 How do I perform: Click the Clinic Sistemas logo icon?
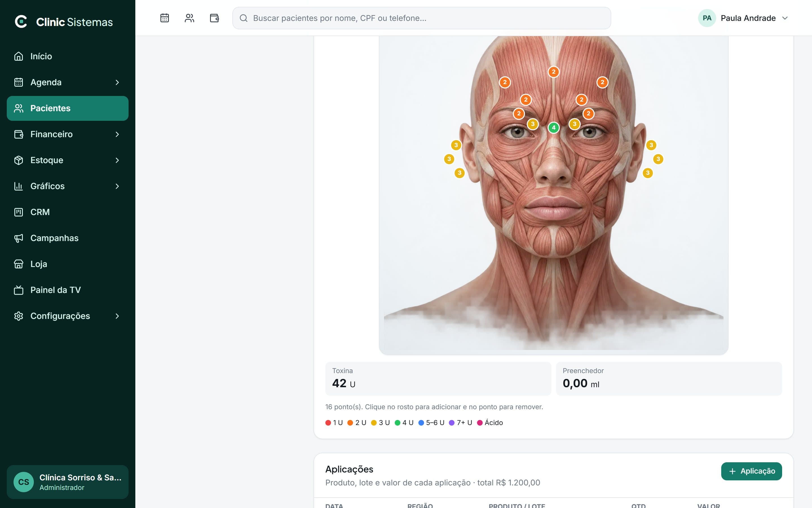pos(21,21)
